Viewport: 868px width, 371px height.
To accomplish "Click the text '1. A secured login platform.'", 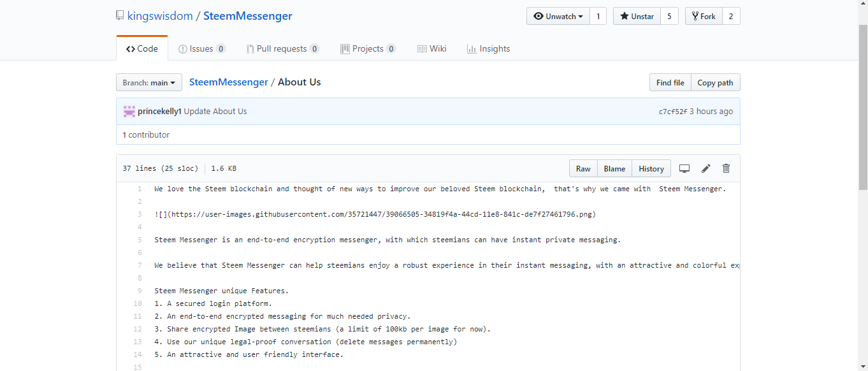I will (213, 303).
